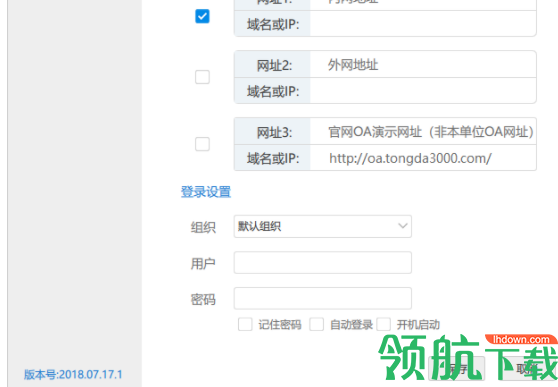Click the 网址3: label cell
Viewport: 558px width, 387px height.
pos(272,131)
